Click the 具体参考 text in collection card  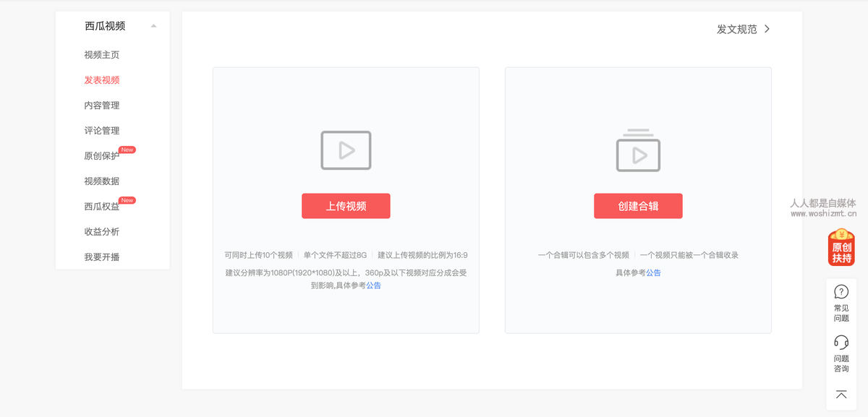[x=631, y=273]
